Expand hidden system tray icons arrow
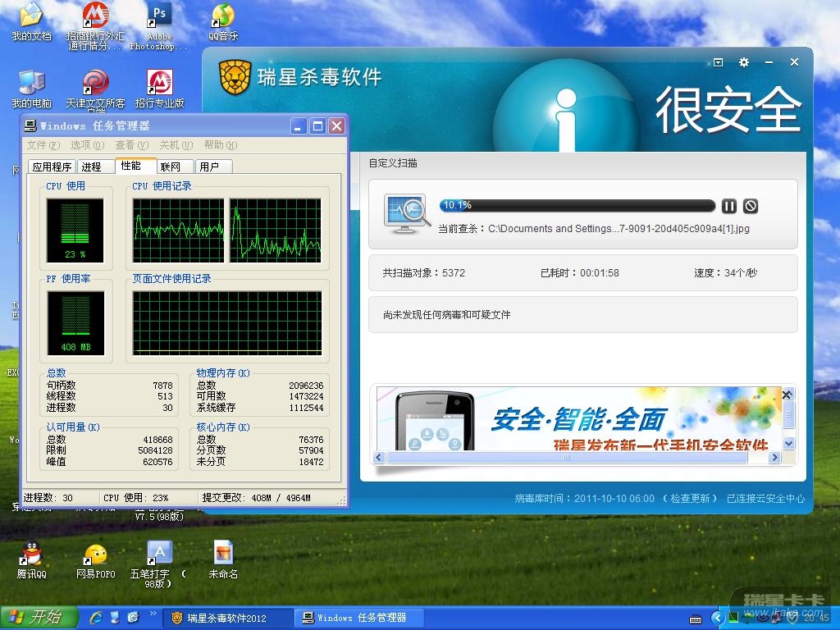Viewport: 840px width, 630px height. point(718,619)
